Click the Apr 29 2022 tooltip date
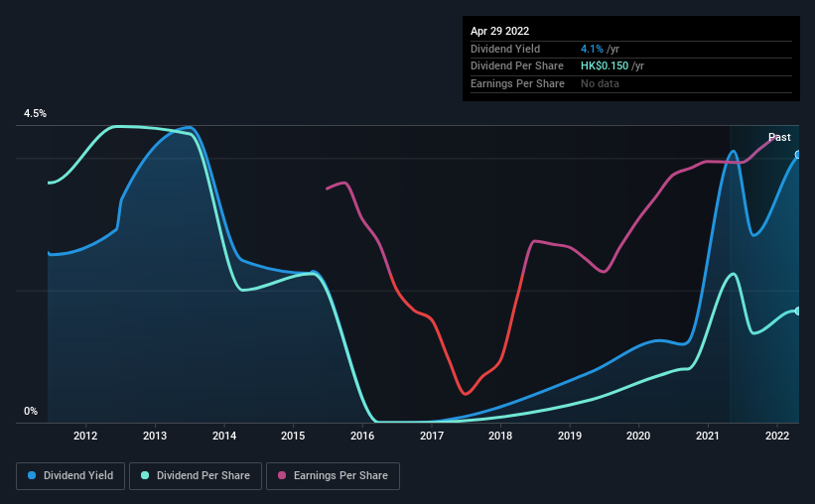The width and height of the screenshot is (815, 504). coord(499,31)
